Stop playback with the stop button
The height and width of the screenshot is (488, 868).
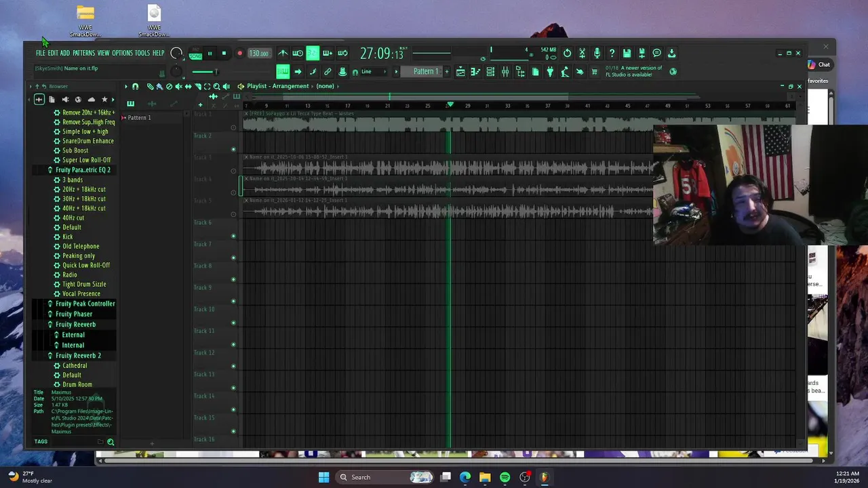point(224,53)
